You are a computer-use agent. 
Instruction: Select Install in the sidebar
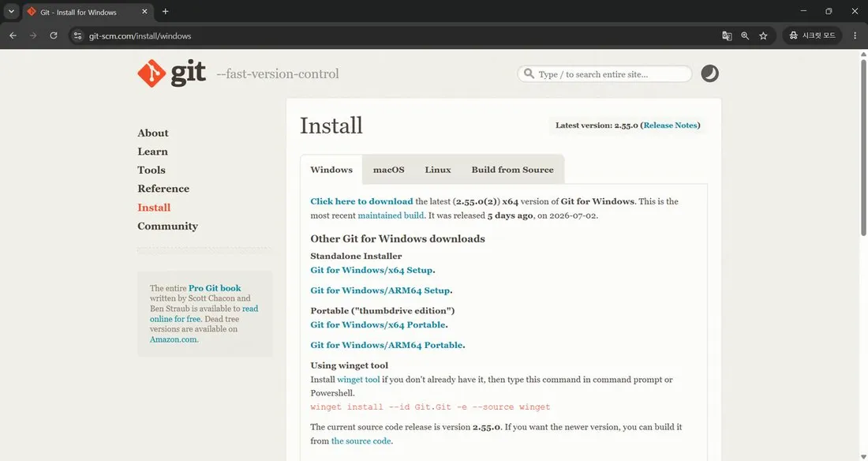coord(154,208)
